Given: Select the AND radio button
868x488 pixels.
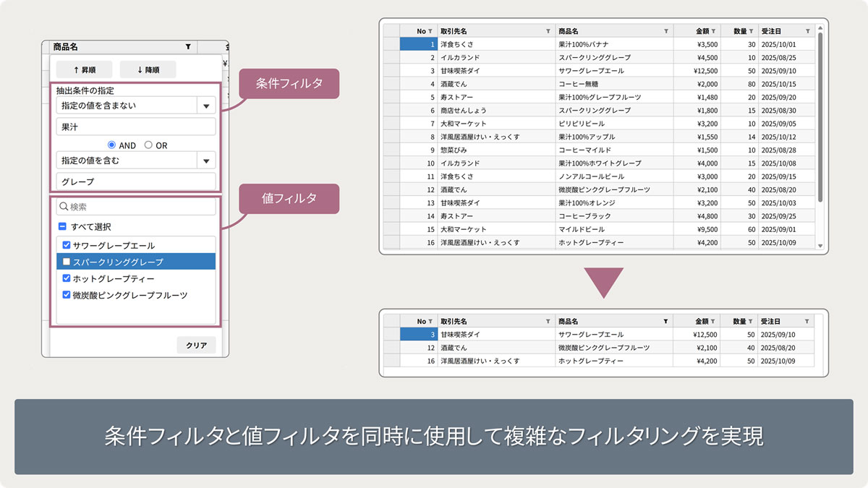Looking at the screenshot, I should (111, 145).
